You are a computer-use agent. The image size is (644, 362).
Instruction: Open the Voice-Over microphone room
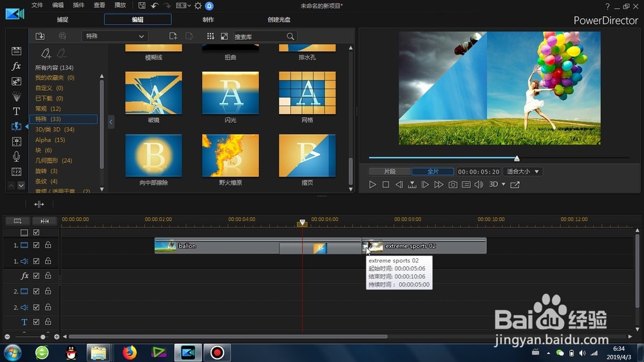click(17, 157)
